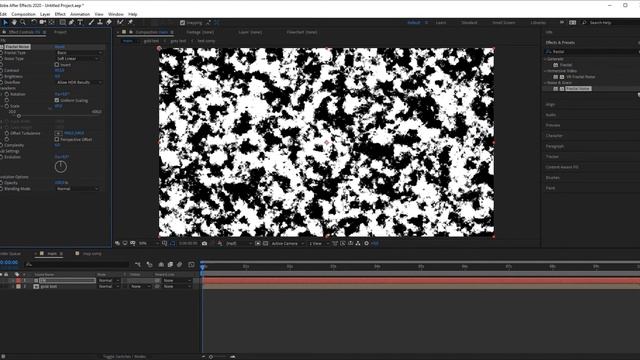Open the Active Camera dropdown
Image resolution: width=640 pixels, height=360 pixels.
[x=287, y=243]
